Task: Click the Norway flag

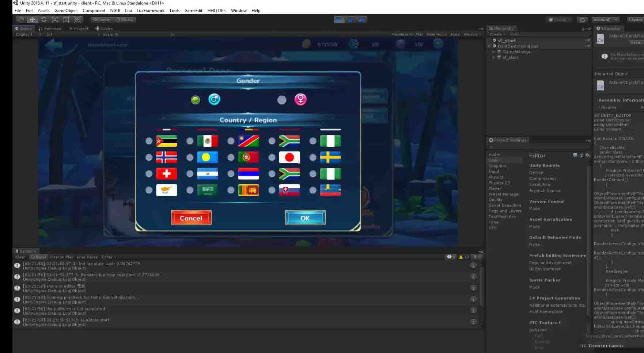Action: coord(167,157)
